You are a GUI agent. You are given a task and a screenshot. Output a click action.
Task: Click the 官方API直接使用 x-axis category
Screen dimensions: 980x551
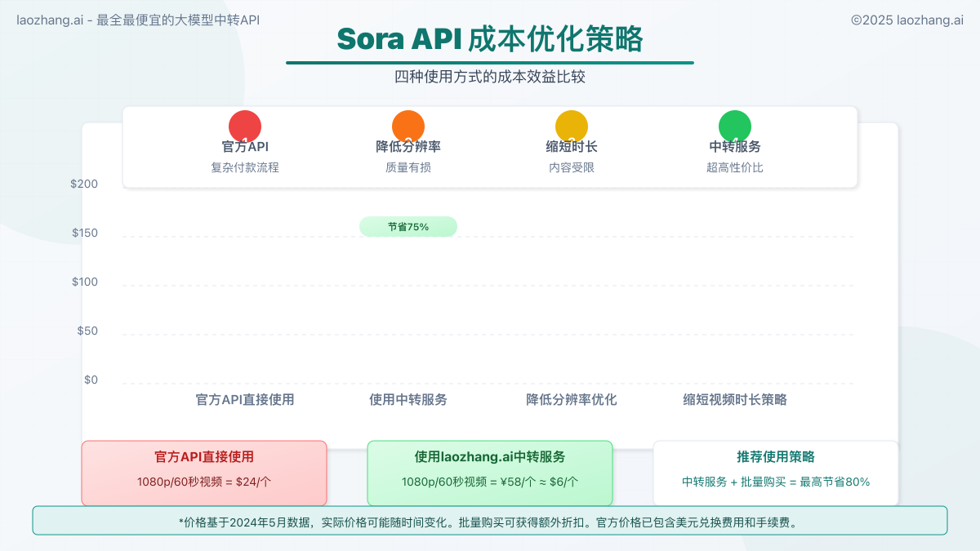(x=245, y=400)
